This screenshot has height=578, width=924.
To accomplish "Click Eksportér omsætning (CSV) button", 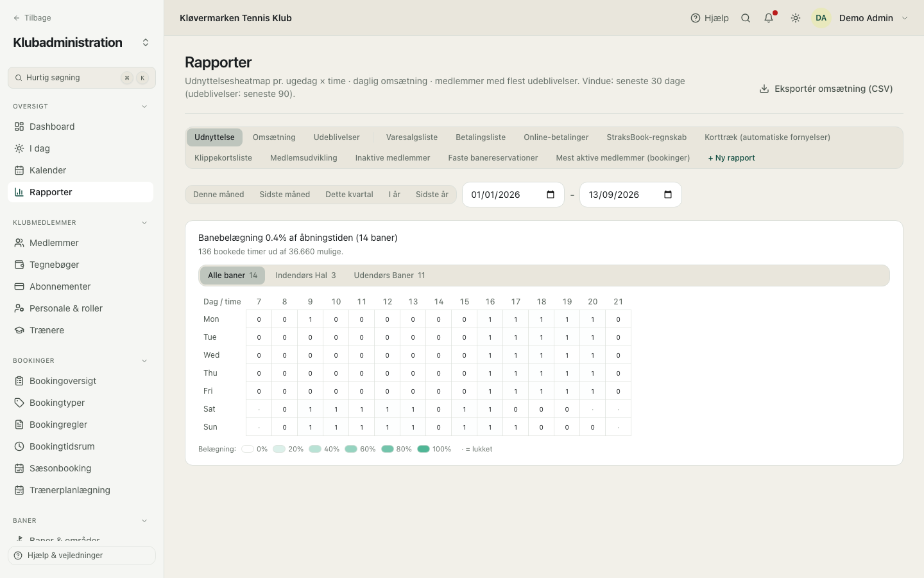I will pyautogui.click(x=826, y=89).
